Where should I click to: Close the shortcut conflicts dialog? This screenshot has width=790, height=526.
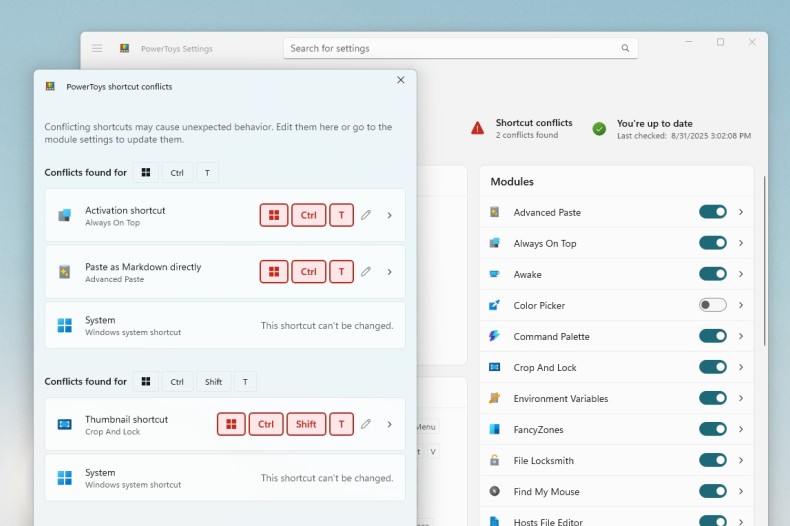tap(401, 80)
